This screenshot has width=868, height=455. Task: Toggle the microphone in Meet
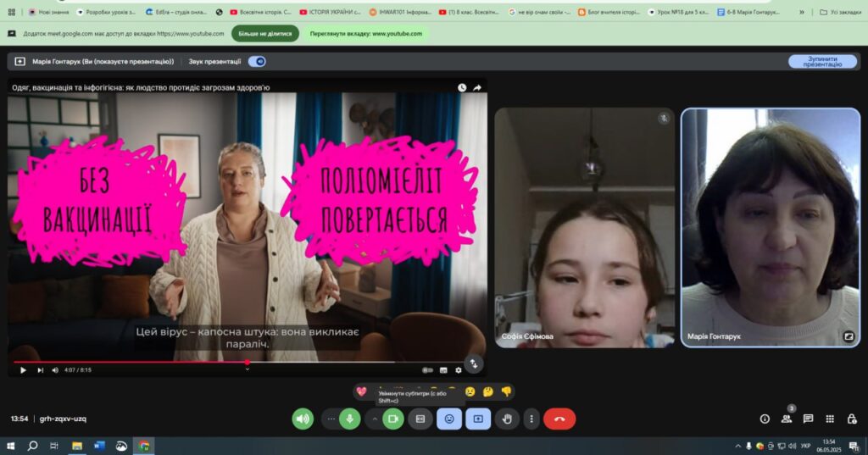[x=349, y=419]
